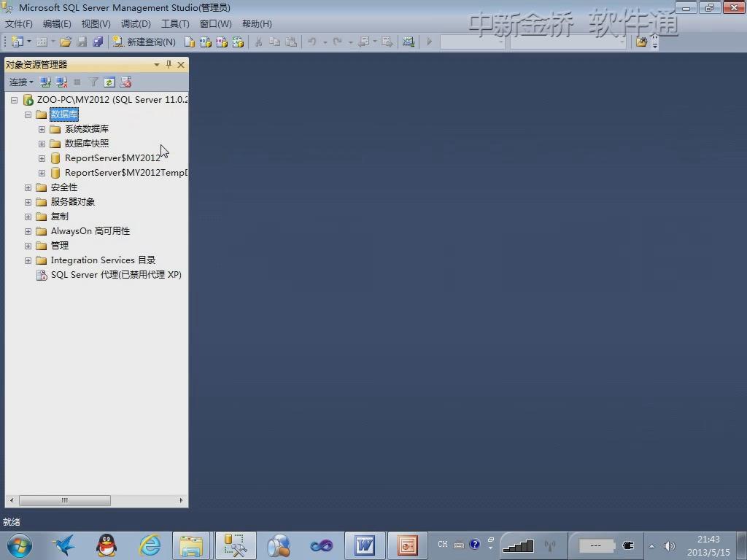The image size is (747, 560).
Task: Open the 帮助(H) menu
Action: click(258, 24)
